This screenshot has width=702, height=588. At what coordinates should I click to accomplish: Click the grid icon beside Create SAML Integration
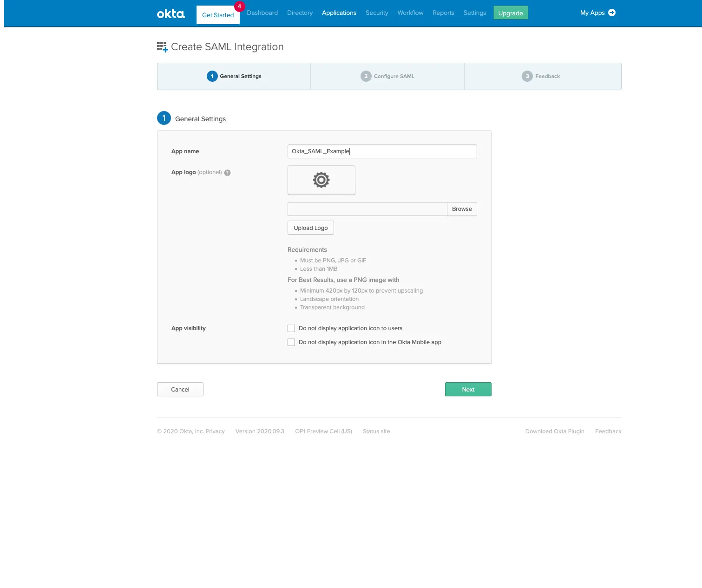tap(162, 46)
